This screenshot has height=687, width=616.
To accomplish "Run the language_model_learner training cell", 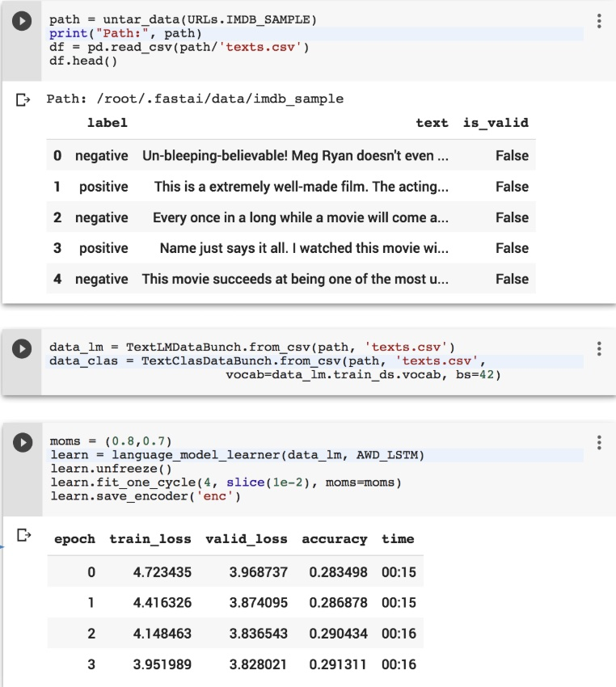I will click(23, 443).
